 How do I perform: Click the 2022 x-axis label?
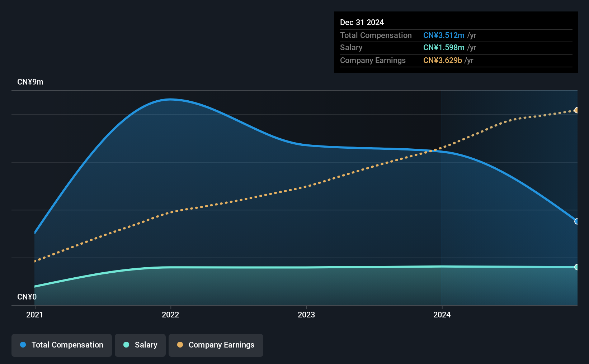pos(170,315)
